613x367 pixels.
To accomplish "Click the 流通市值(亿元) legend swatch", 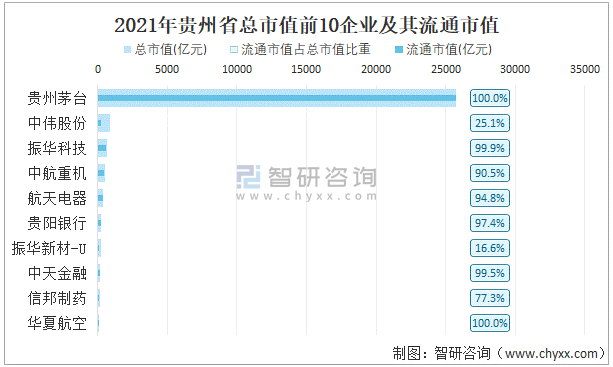I will click(x=399, y=50).
